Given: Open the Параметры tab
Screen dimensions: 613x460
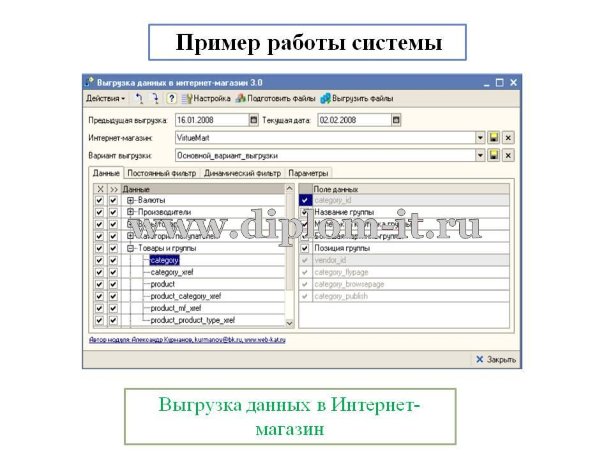Looking at the screenshot, I should pos(308,173).
